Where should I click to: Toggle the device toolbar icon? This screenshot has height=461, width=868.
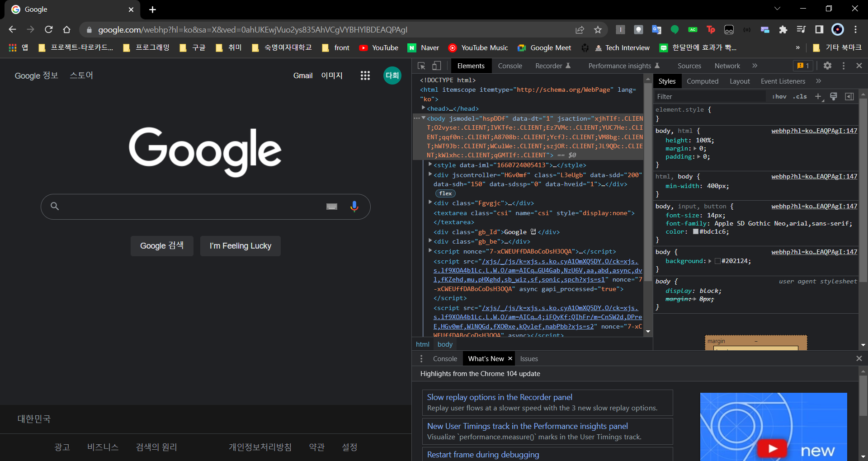(x=436, y=66)
